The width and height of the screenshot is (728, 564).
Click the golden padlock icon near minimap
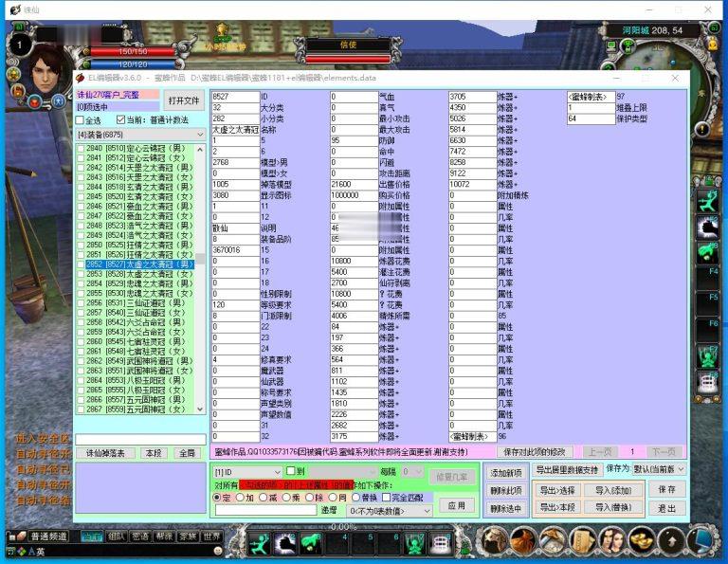(713, 44)
